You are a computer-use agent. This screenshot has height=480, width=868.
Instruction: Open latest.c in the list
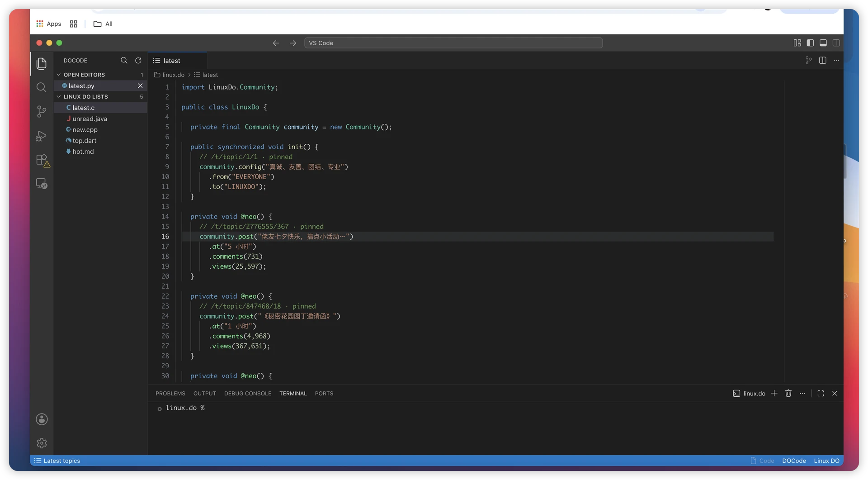pos(100,108)
